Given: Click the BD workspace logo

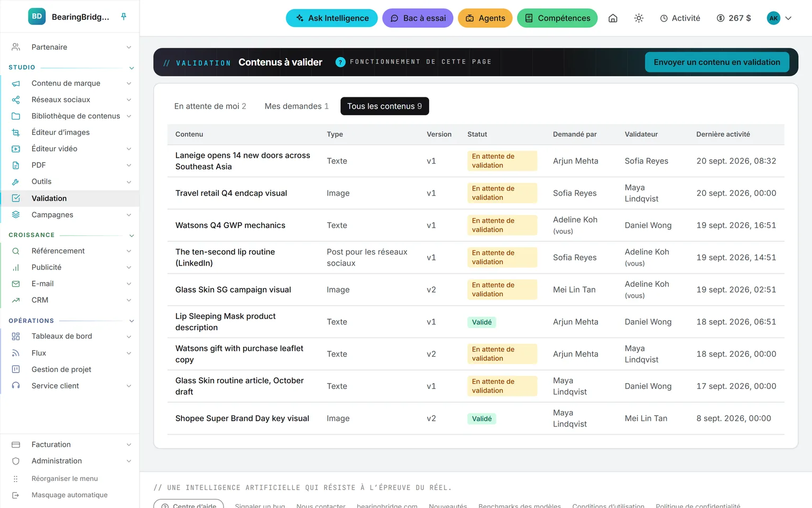Looking at the screenshot, I should (x=37, y=17).
